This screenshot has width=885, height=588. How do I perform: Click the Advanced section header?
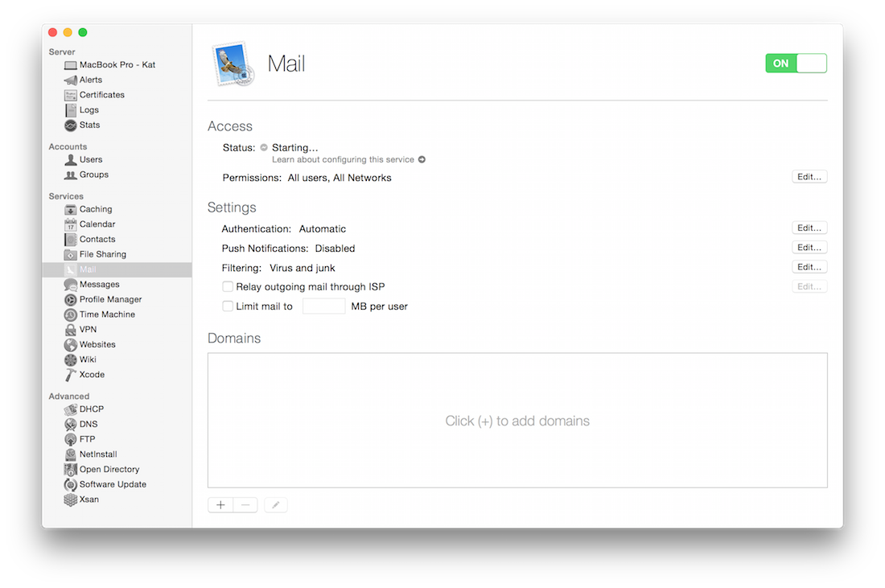(x=69, y=396)
